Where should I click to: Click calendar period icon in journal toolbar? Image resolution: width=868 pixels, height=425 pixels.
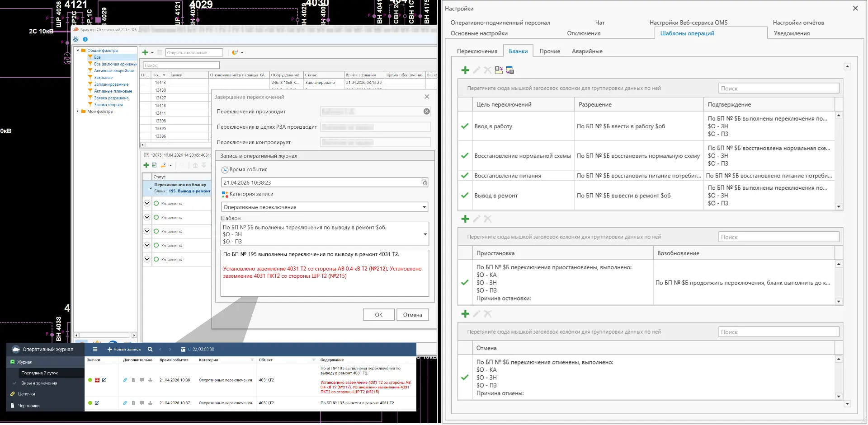click(183, 349)
